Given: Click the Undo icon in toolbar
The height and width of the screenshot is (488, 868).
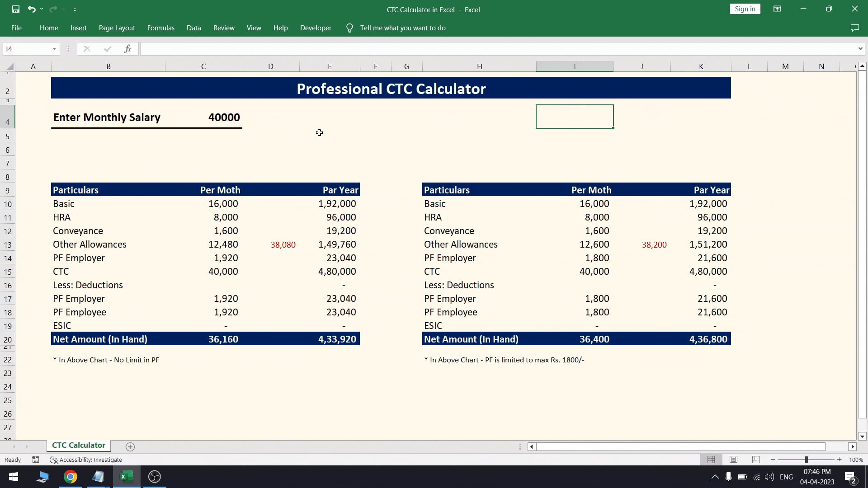Looking at the screenshot, I should pos(33,9).
